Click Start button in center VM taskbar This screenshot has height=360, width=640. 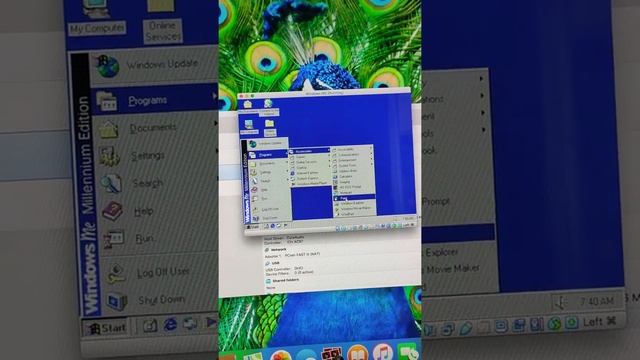(x=253, y=227)
